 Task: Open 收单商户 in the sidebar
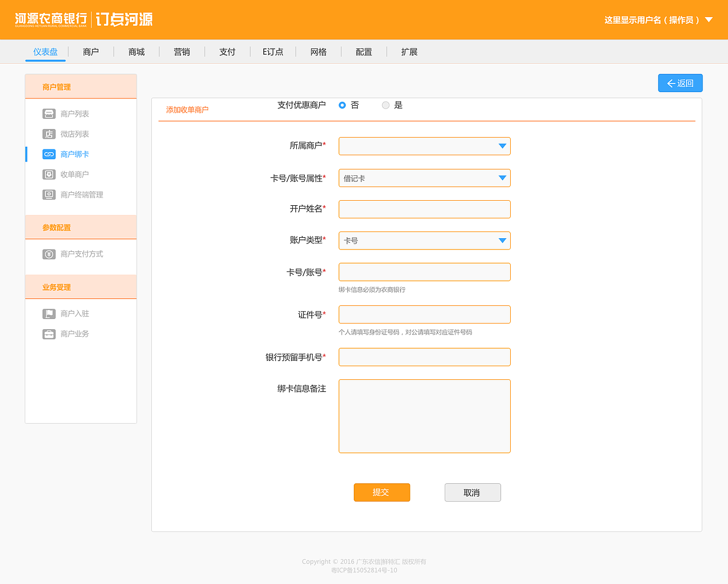coord(75,175)
